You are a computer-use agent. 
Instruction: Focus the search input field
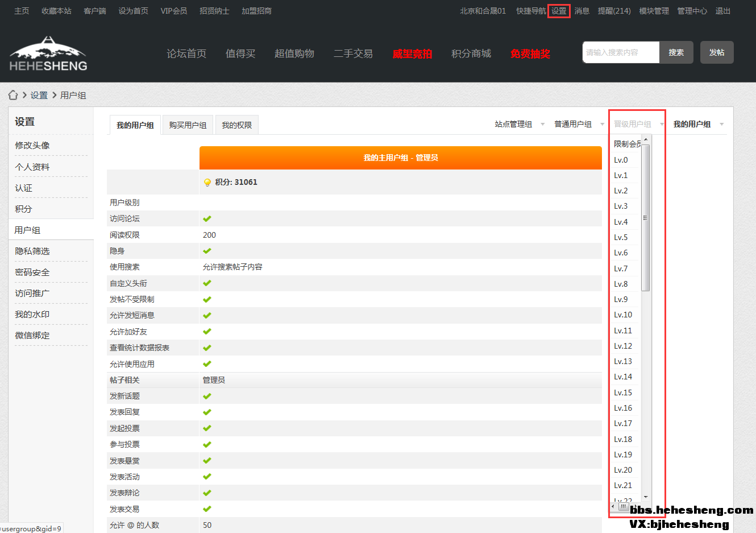pyautogui.click(x=621, y=52)
